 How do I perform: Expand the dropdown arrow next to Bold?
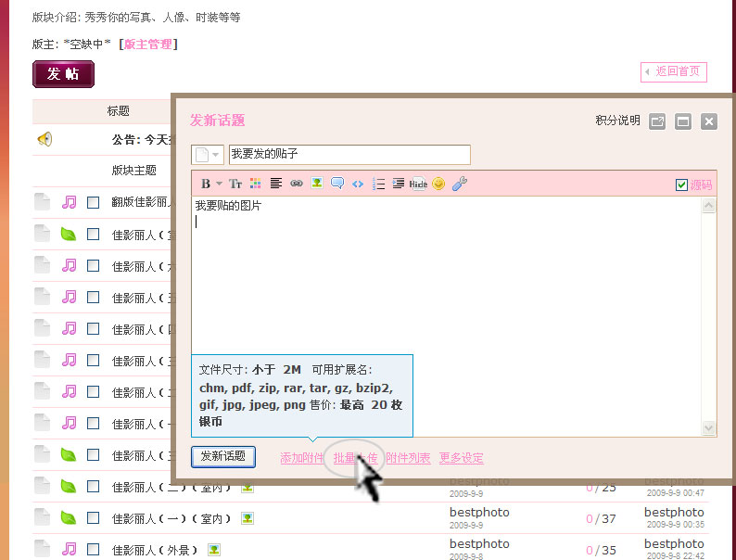(220, 184)
